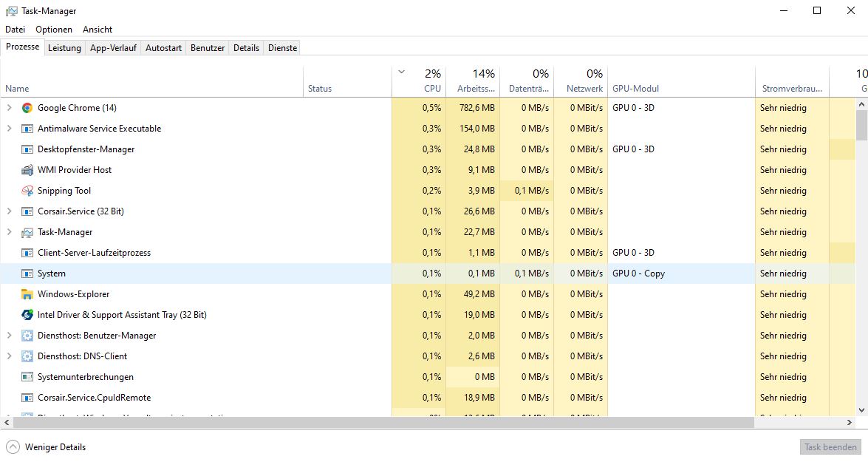Click Sehr niedrig in the WMI Provider Host row
The width and height of the screenshot is (868, 462).
[x=783, y=170]
